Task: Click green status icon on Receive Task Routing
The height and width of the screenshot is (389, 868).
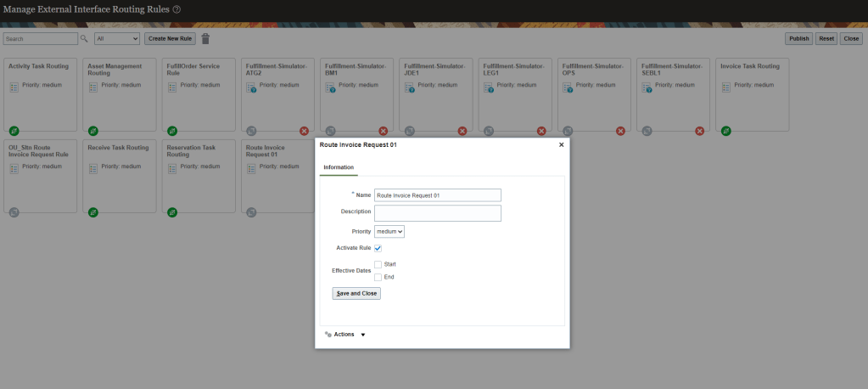Action: click(92, 211)
